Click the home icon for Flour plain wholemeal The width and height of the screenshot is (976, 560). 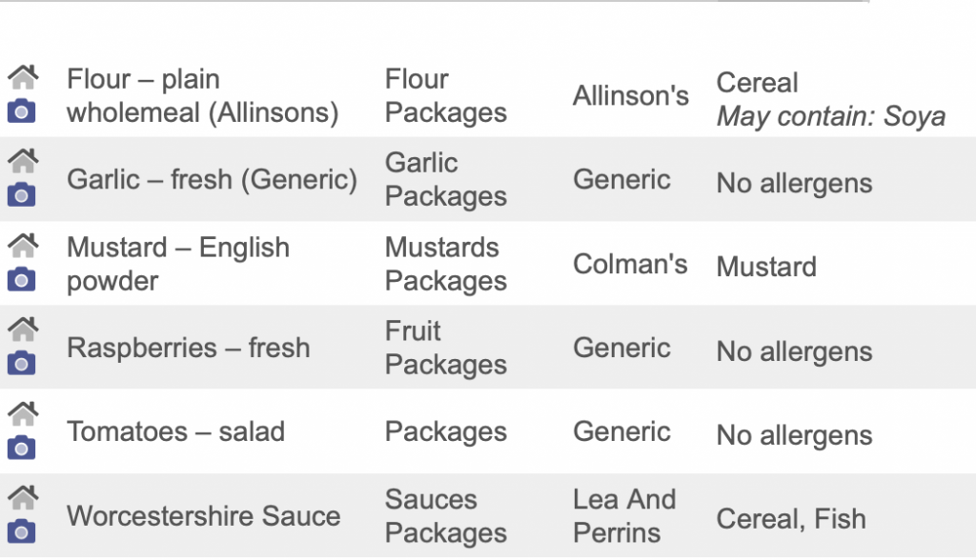(23, 77)
